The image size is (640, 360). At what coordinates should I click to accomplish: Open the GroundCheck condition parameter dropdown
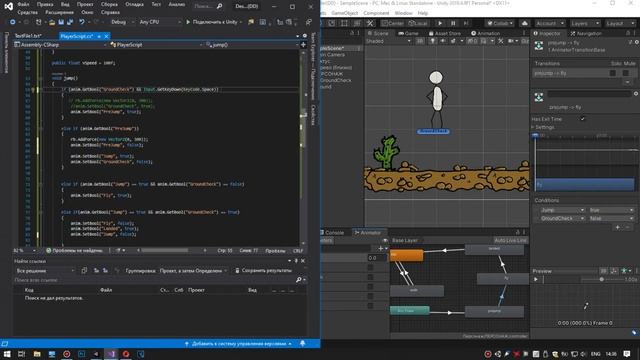562,218
